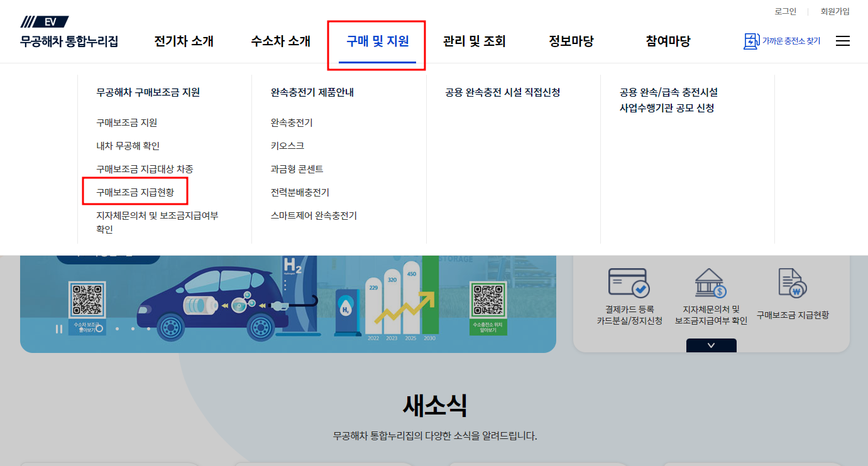
Task: Open 구매 및 지원 menu
Action: (377, 41)
